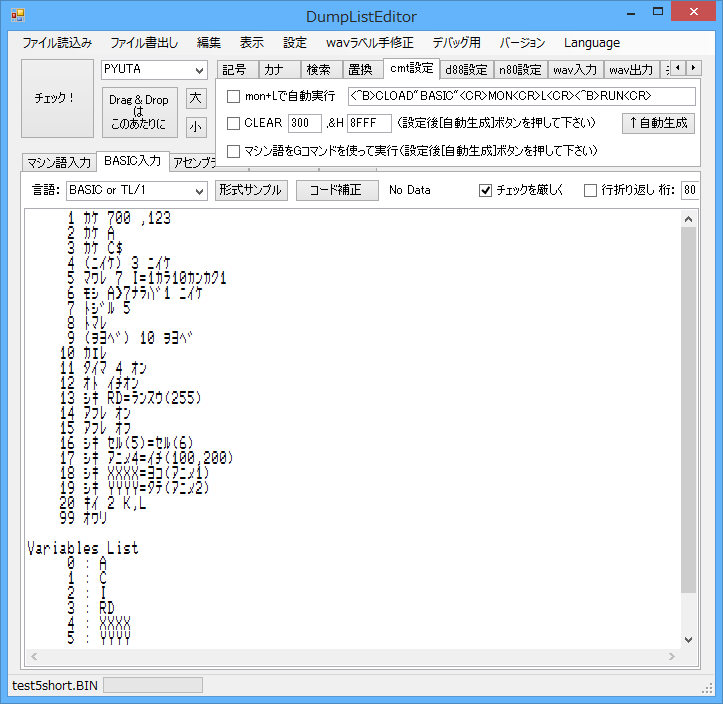Switch to アセンブラ tab
Viewport: 723px width, 704px height.
coord(194,162)
